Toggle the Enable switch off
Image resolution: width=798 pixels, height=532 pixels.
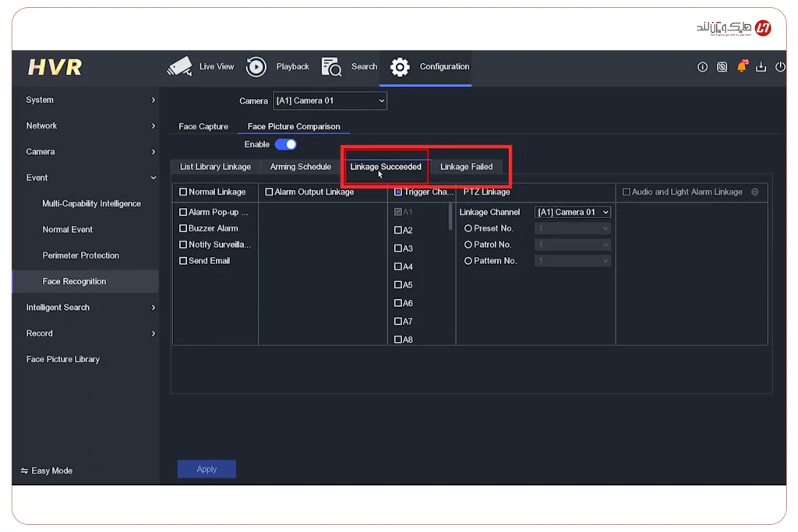point(285,144)
